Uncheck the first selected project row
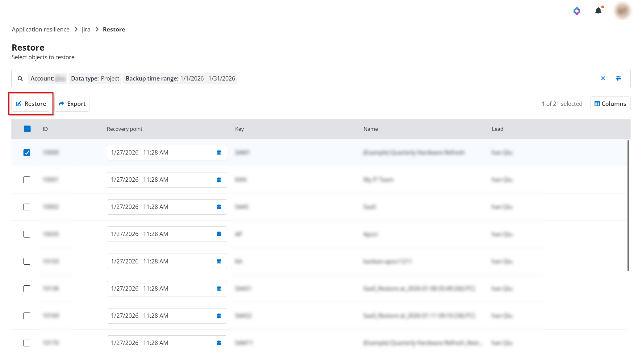Viewport: 642px width, 364px height. pos(27,153)
